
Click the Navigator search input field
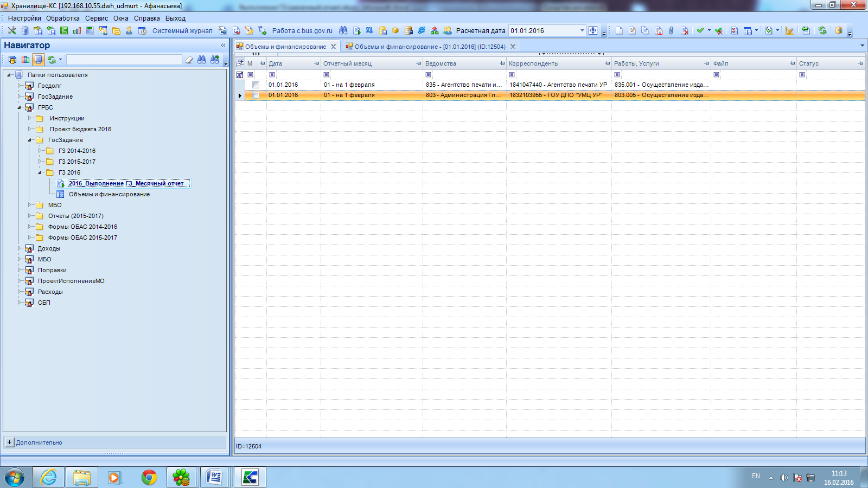click(x=124, y=60)
